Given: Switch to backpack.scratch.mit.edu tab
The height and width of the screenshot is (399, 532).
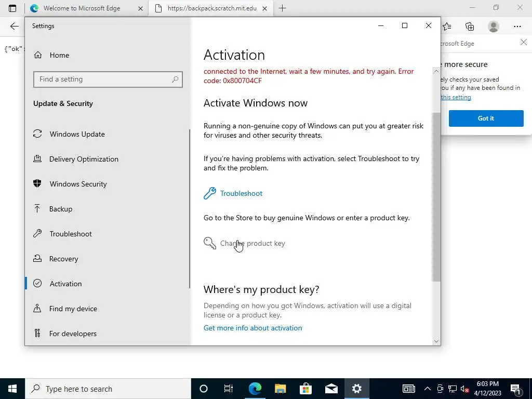Looking at the screenshot, I should tap(212, 8).
